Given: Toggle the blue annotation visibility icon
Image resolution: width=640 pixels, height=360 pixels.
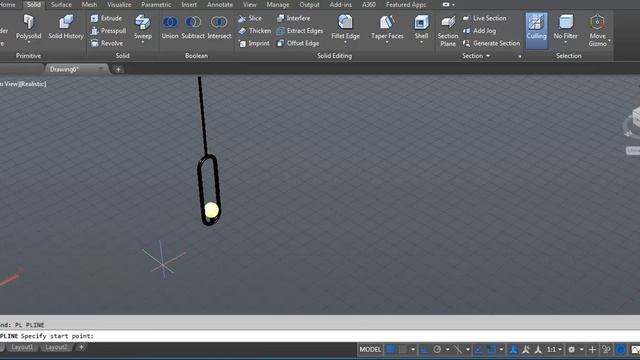Looking at the screenshot, I should 513,349.
